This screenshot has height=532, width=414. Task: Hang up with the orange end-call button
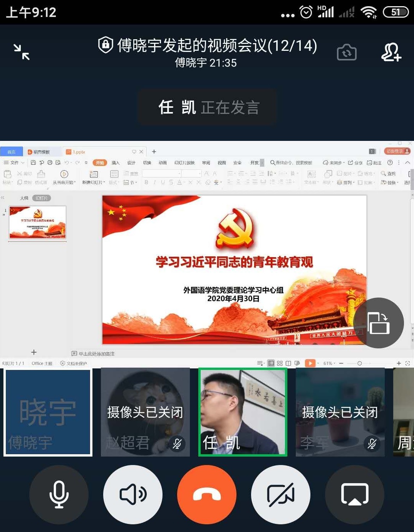pyautogui.click(x=207, y=495)
